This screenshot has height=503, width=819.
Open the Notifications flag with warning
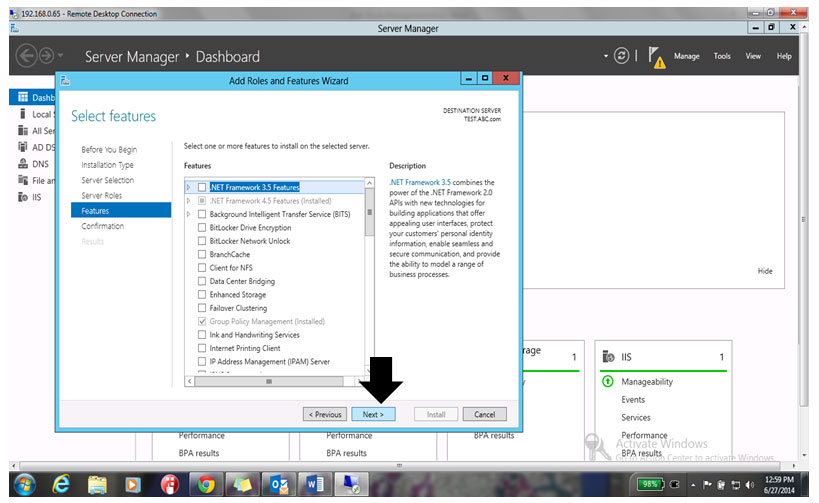click(x=656, y=57)
